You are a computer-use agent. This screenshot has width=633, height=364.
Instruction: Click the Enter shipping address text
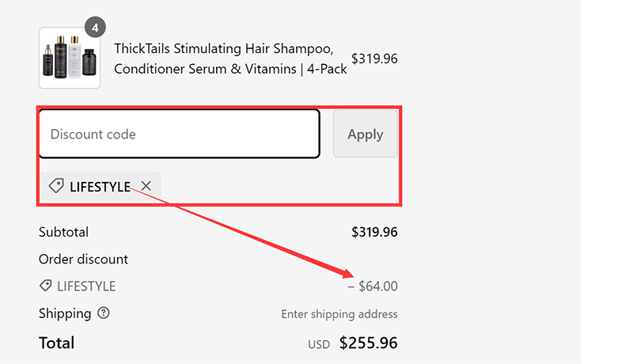click(339, 314)
